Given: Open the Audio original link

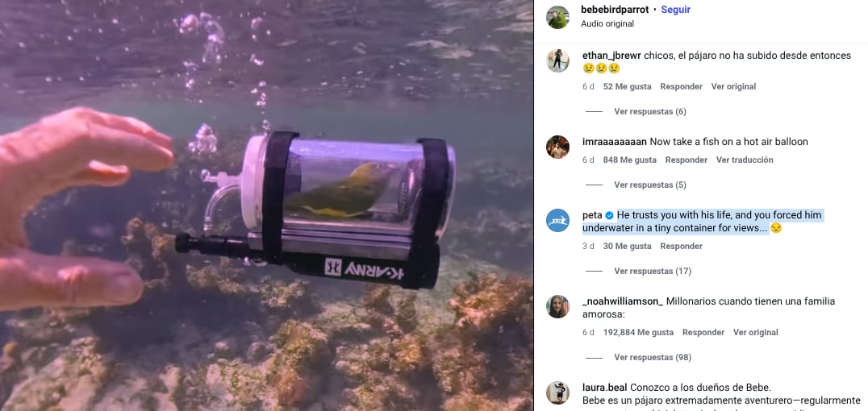Looking at the screenshot, I should click(x=607, y=24).
